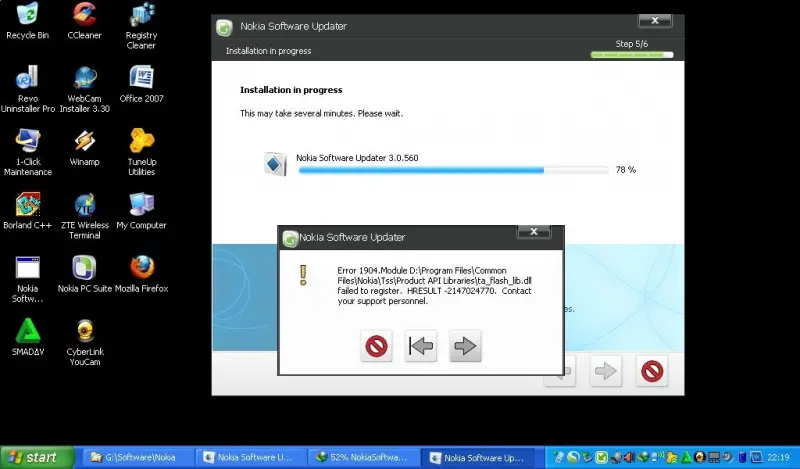
Task: Select the 1-Click Maintenance icon
Action: (x=28, y=152)
